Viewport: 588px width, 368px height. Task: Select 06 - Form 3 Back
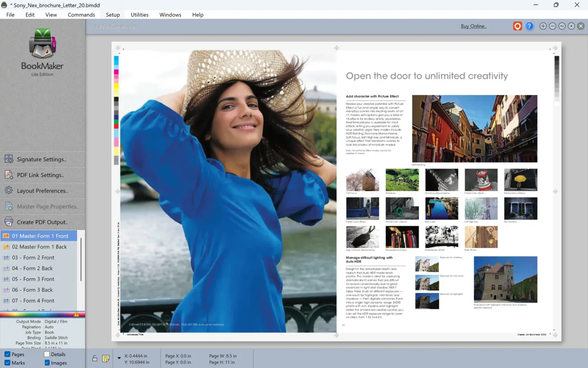point(39,290)
